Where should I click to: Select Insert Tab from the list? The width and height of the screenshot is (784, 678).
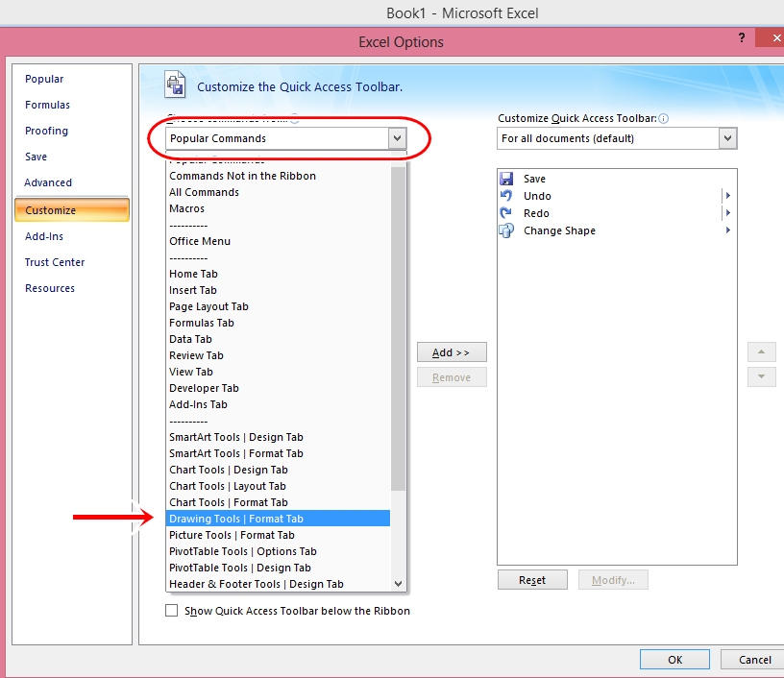click(x=278, y=290)
